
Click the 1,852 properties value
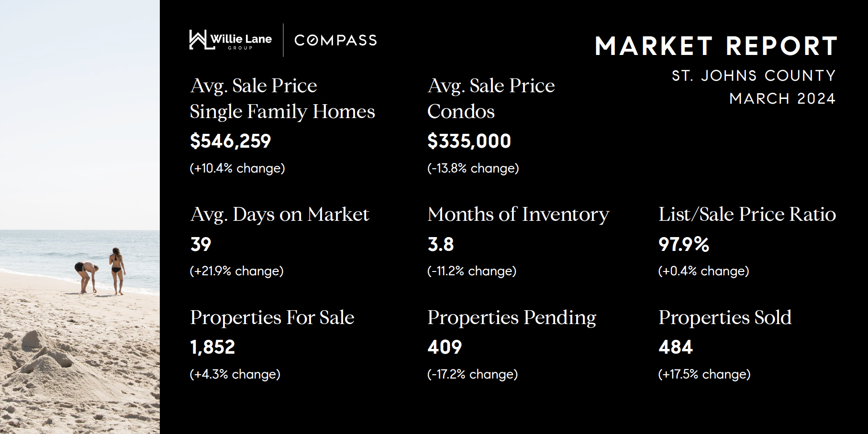(213, 347)
